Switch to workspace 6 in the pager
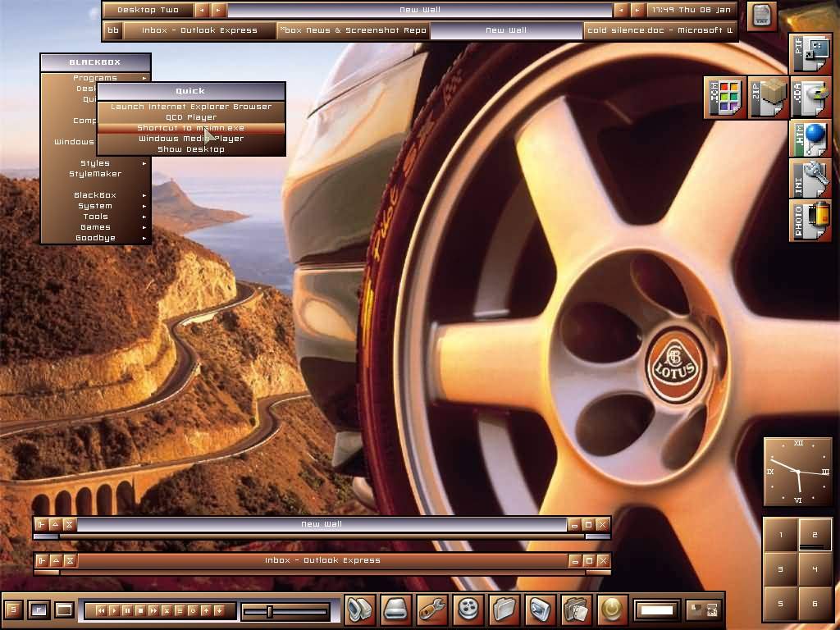 tap(815, 604)
